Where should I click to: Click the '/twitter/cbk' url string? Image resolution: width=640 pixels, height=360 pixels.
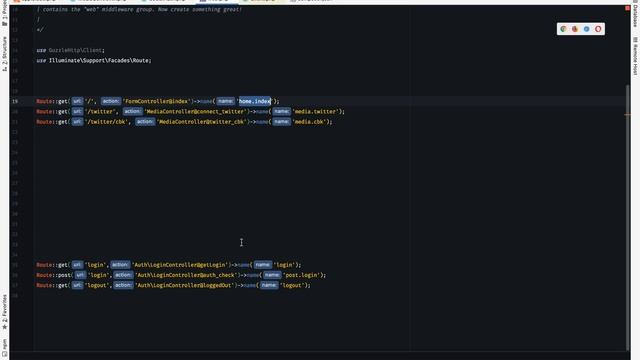point(107,122)
